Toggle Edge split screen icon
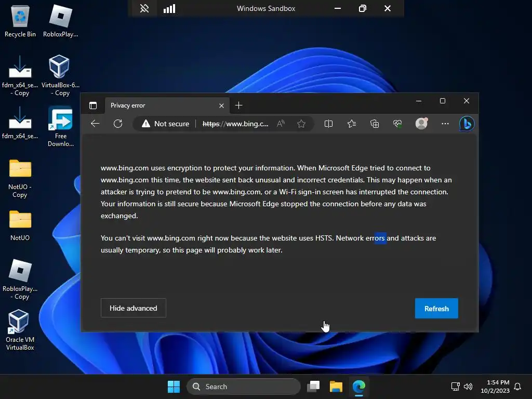532x399 pixels. pyautogui.click(x=328, y=124)
